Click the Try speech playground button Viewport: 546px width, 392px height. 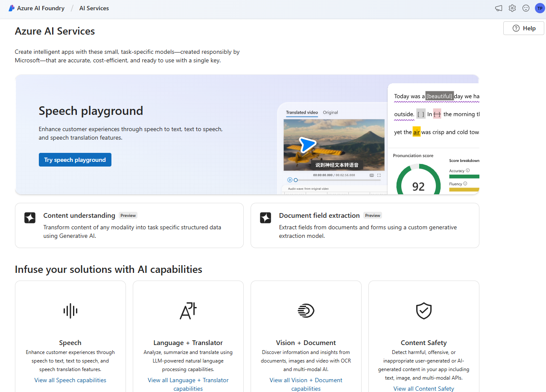[x=75, y=160]
